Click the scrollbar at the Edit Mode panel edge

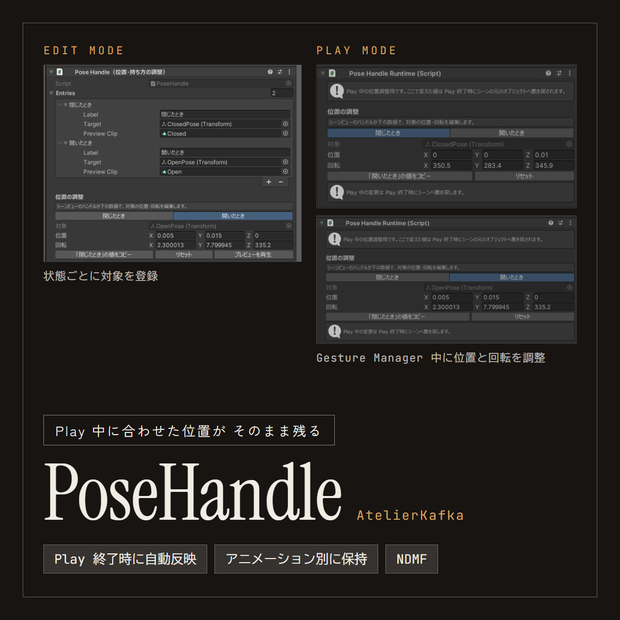coord(299,163)
